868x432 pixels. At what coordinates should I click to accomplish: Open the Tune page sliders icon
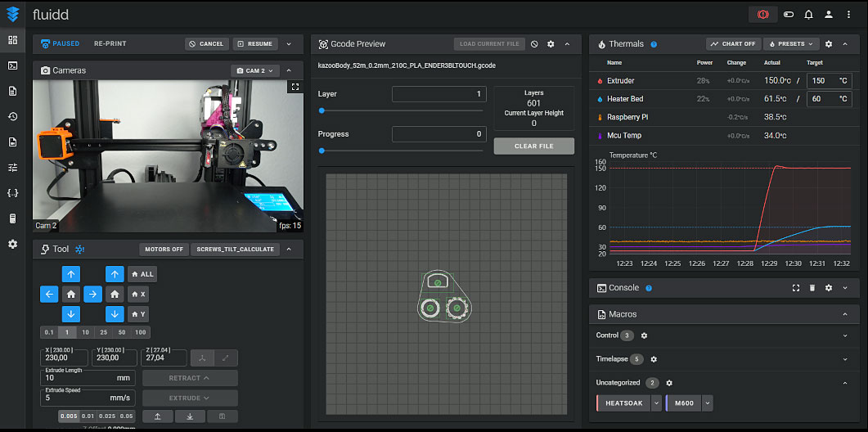click(12, 167)
